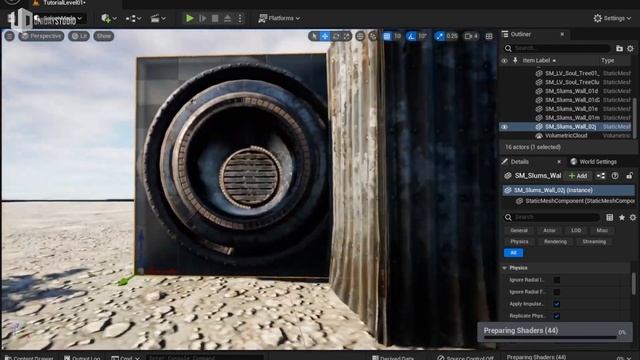The height and width of the screenshot is (360, 640).
Task: Select SM_Slums_Wall_01d in Outliner
Action: [571, 91]
